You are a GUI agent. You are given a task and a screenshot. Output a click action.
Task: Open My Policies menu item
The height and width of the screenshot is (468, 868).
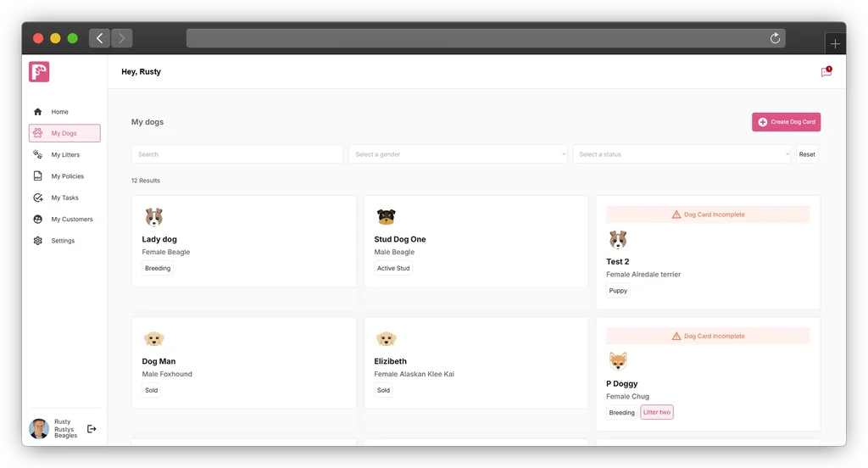point(64,176)
